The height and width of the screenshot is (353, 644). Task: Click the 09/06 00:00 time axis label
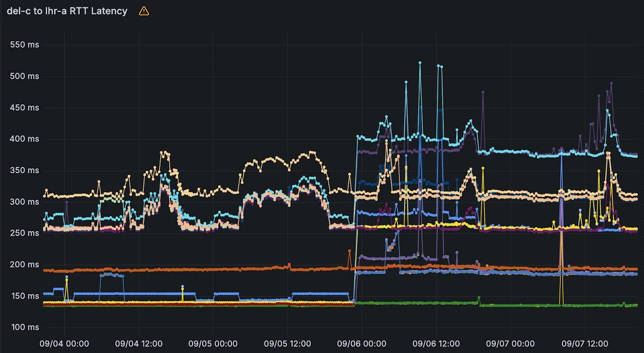point(361,343)
